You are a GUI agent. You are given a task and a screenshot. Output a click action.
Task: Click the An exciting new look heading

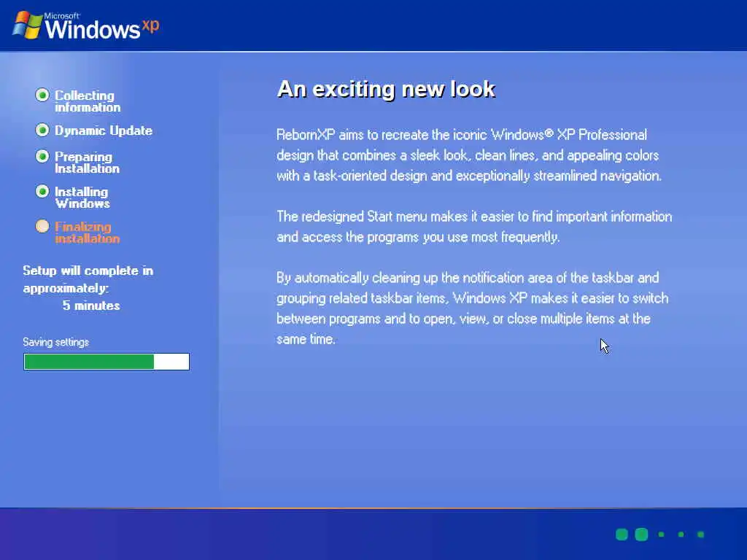386,89
